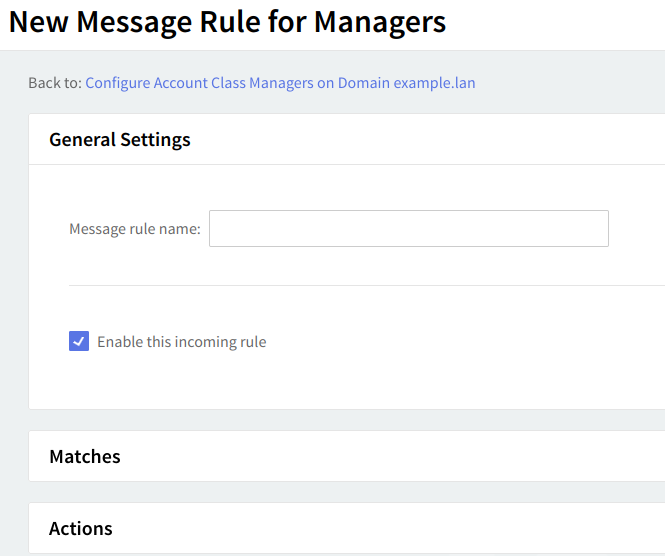Image resolution: width=665 pixels, height=556 pixels.
Task: Click the white checkmark icon in the blue box
Action: coord(79,341)
